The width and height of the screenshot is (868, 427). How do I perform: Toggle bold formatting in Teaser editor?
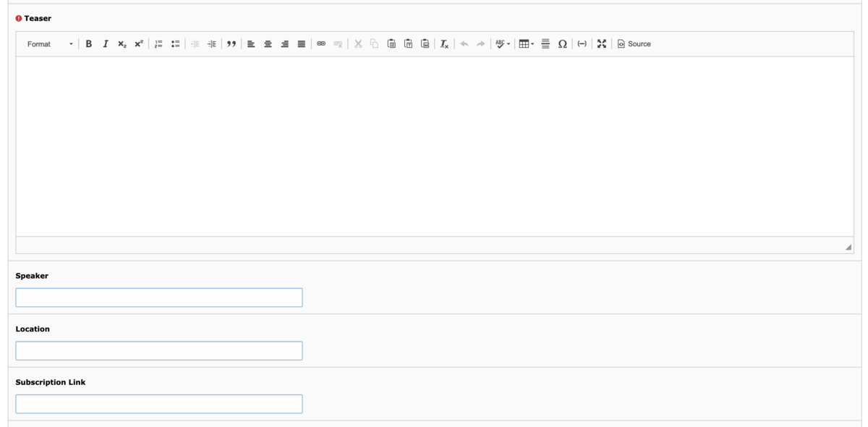(x=88, y=44)
